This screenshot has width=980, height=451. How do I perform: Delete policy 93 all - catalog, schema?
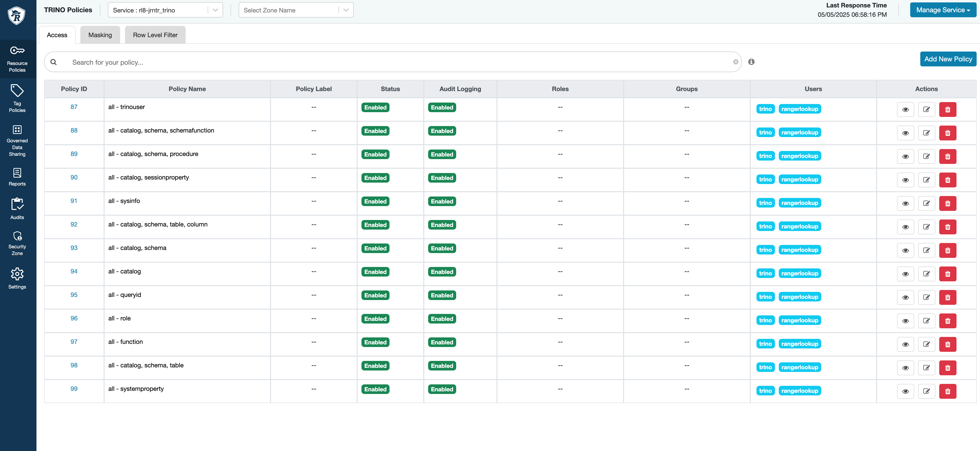click(947, 250)
